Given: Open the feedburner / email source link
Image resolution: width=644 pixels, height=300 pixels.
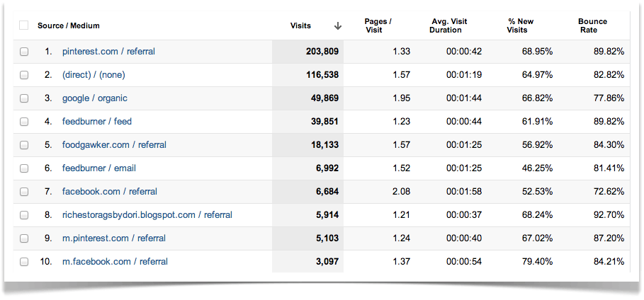Looking at the screenshot, I should (x=98, y=168).
